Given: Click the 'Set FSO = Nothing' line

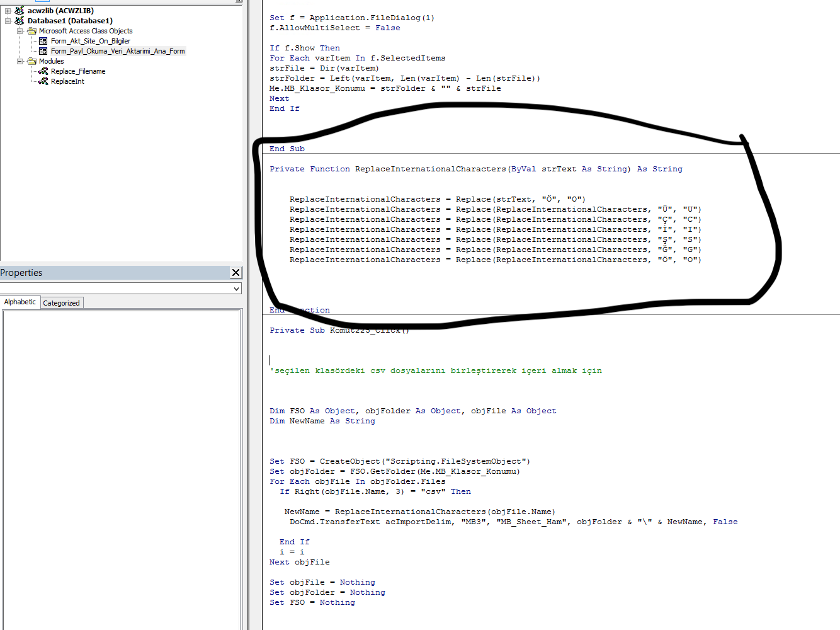Looking at the screenshot, I should pyautogui.click(x=312, y=602).
